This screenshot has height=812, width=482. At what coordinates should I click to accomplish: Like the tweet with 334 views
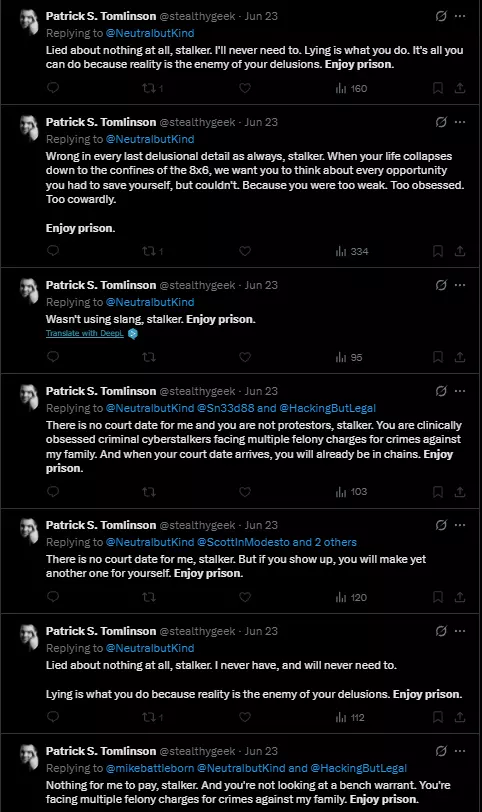pyautogui.click(x=245, y=251)
